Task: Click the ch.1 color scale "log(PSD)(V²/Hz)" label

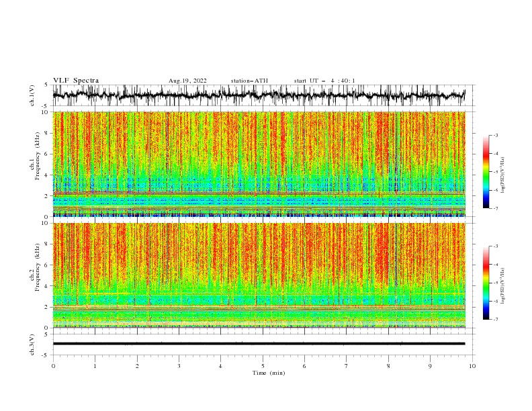Action: pyautogui.click(x=503, y=175)
